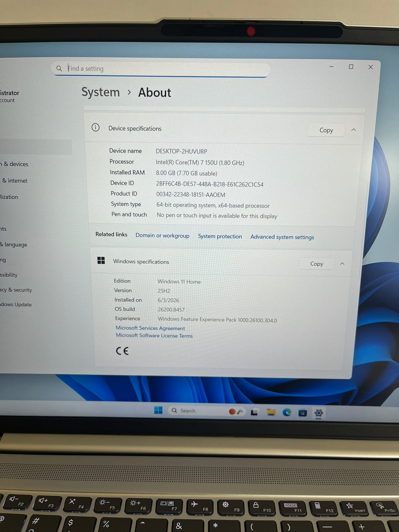399x532 pixels.
Task: Open Advanced system settings link
Action: [282, 237]
